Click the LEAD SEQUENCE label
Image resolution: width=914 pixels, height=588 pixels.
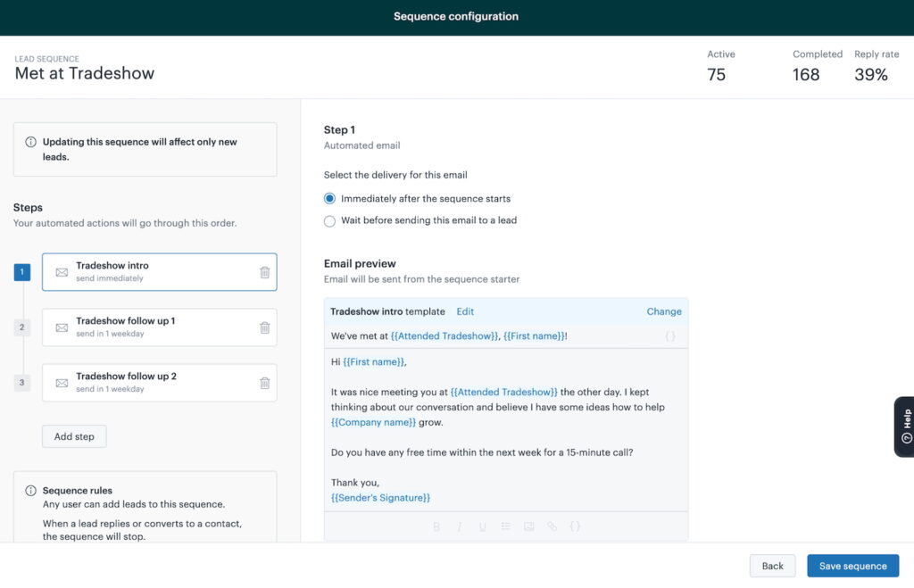(x=46, y=59)
